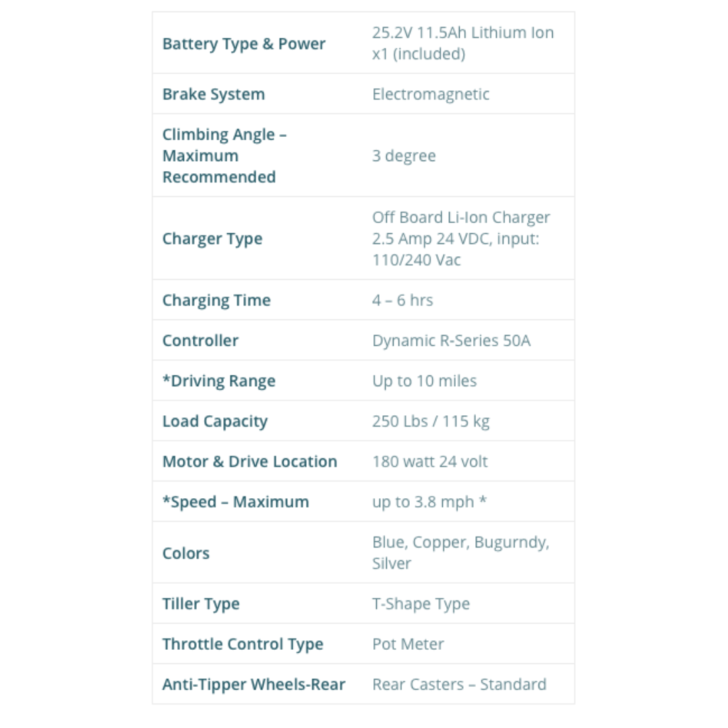
Task: Click the Blue, Copper, Bugurndy, Silver text
Action: point(460,553)
